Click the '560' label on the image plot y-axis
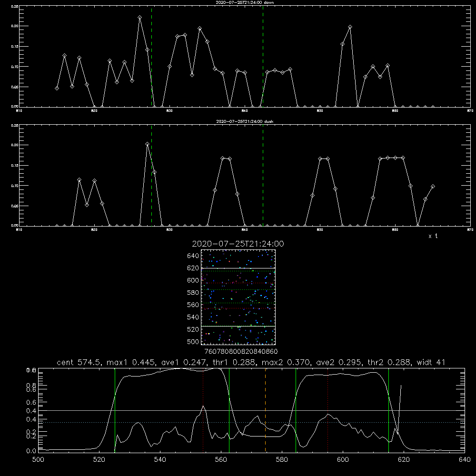476x476 pixels. (x=193, y=305)
